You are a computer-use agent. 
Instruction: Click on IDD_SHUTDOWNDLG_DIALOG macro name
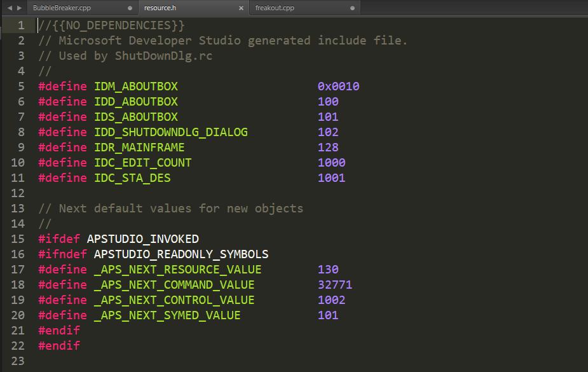tap(171, 132)
